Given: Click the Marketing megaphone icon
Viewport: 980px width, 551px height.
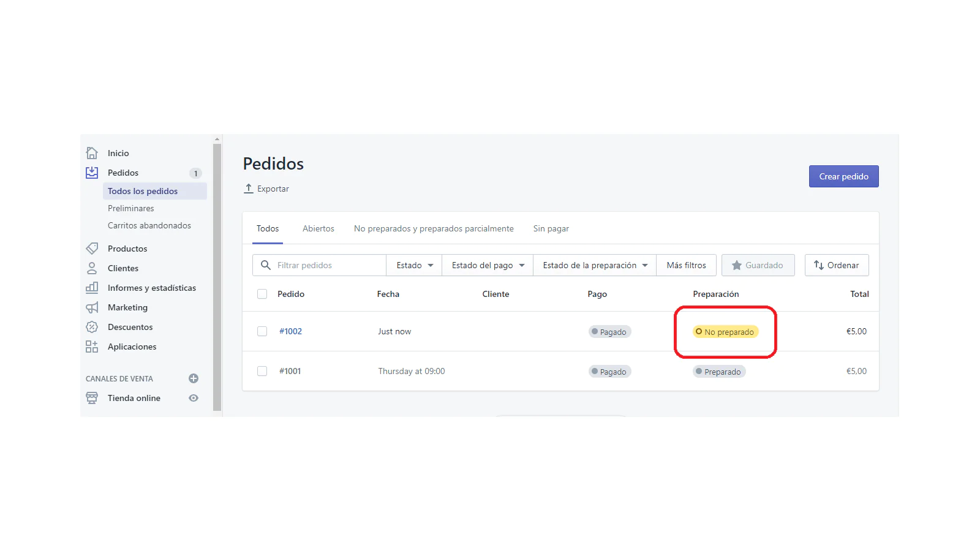Looking at the screenshot, I should [x=92, y=307].
